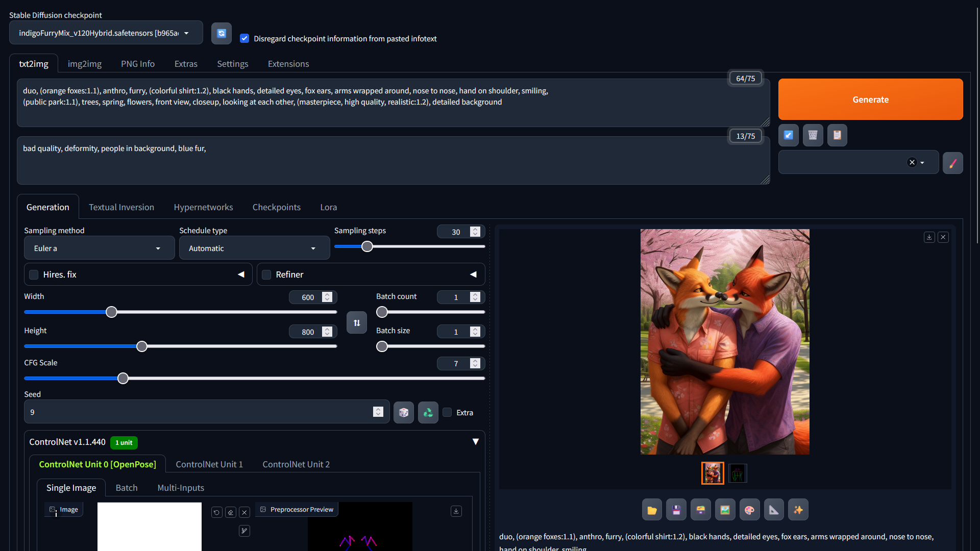This screenshot has width=980, height=551.
Task: Click the dice random seed icon
Action: click(x=403, y=412)
